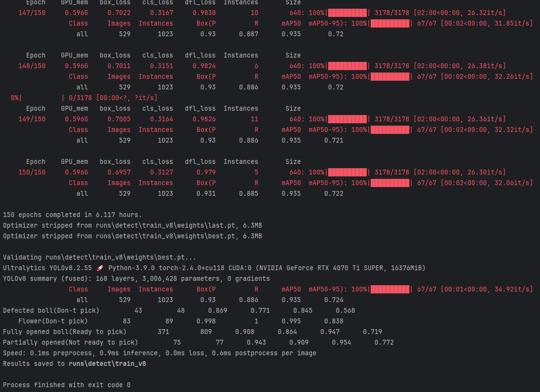
Task: Click the box_loss value 0.7011
Action: 119,66
